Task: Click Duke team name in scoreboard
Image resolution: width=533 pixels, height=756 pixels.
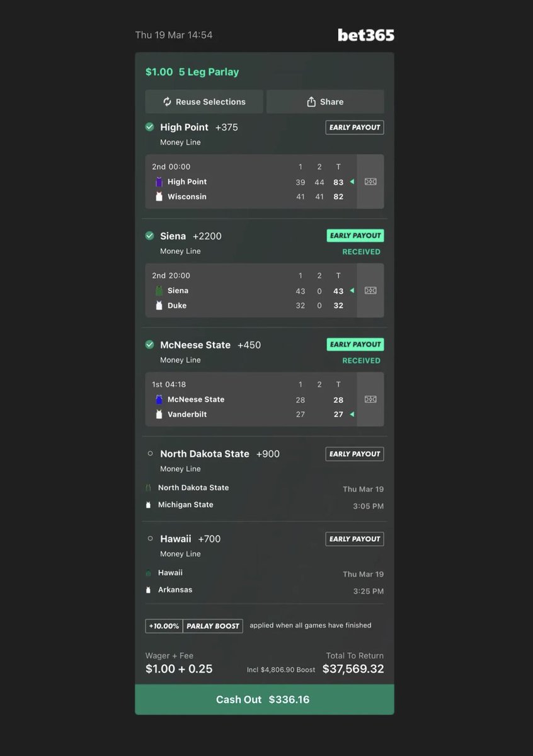Action: click(x=177, y=306)
